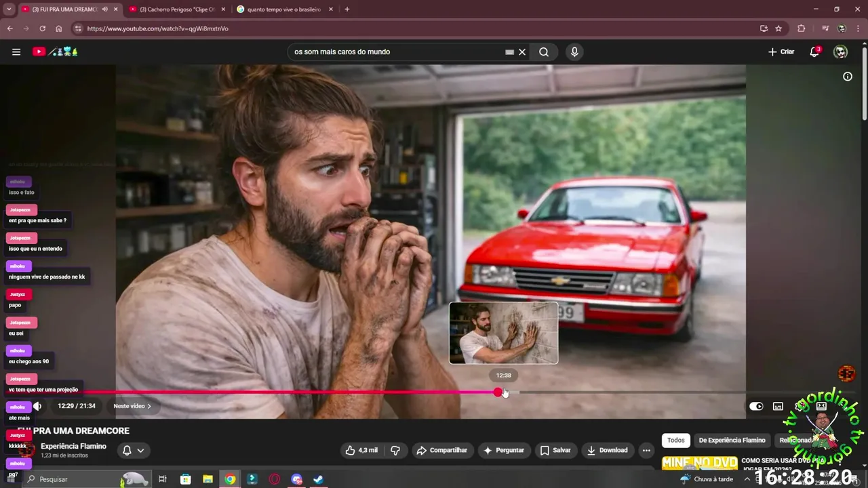Open MINE NO DVD recommended thumbnail
868x488 pixels.
pos(699,463)
